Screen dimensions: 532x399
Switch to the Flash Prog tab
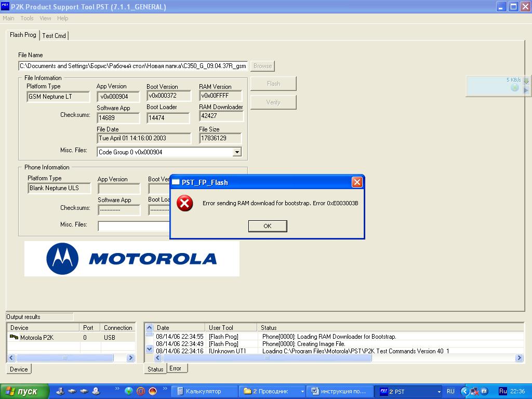23,35
